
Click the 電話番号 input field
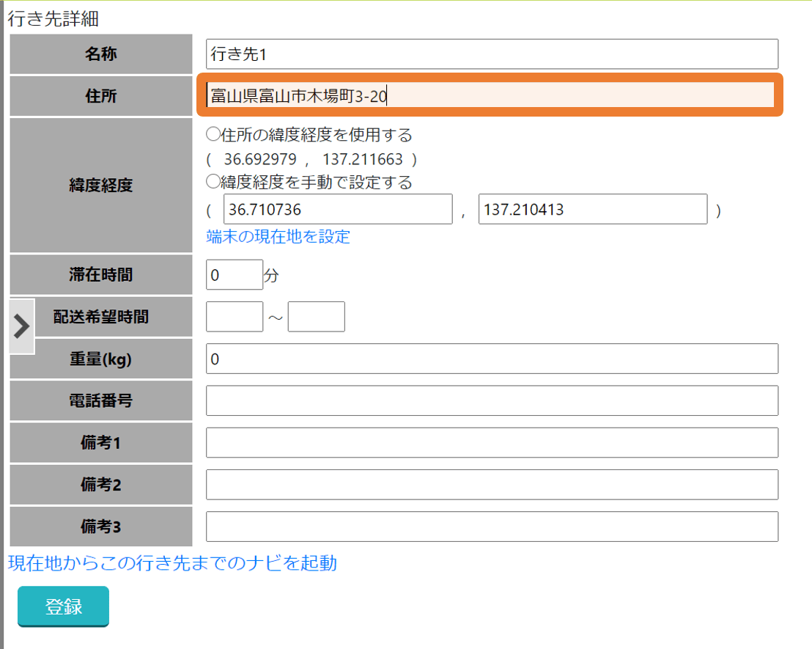492,401
